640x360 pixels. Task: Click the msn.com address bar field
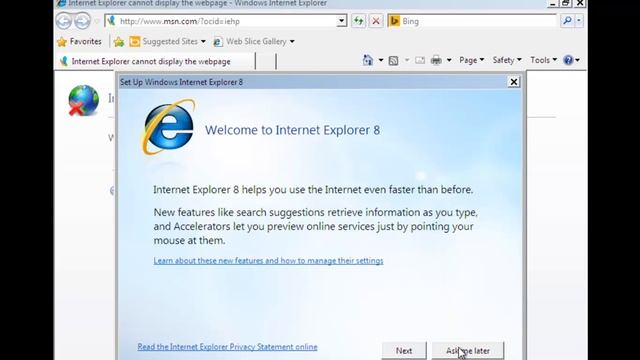point(220,21)
